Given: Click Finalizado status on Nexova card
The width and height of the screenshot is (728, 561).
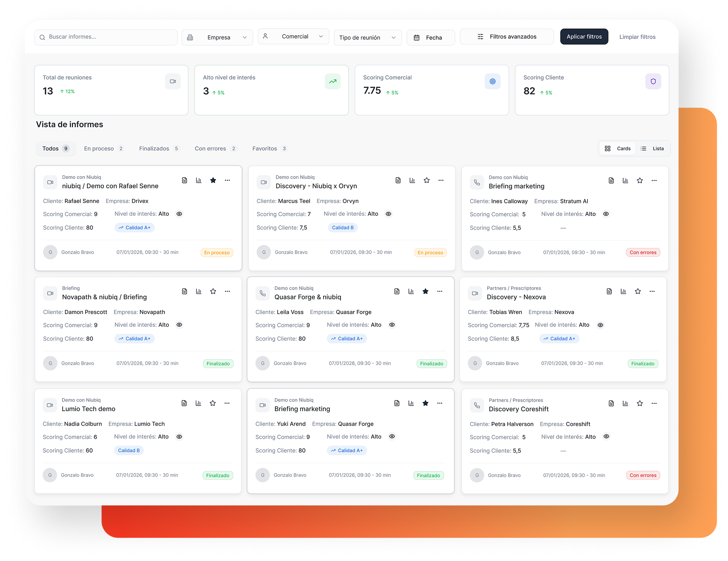Looking at the screenshot, I should (643, 364).
